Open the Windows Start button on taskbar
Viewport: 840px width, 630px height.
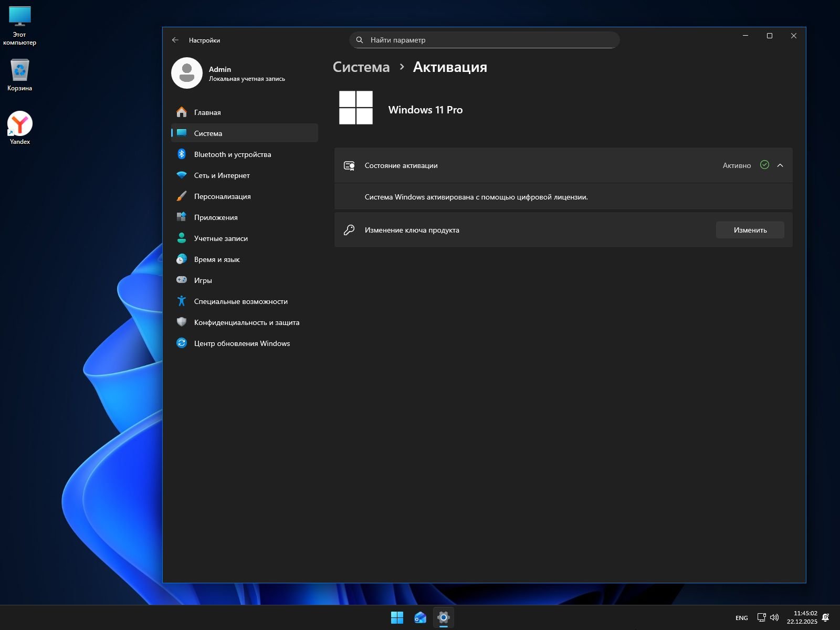pos(397,618)
